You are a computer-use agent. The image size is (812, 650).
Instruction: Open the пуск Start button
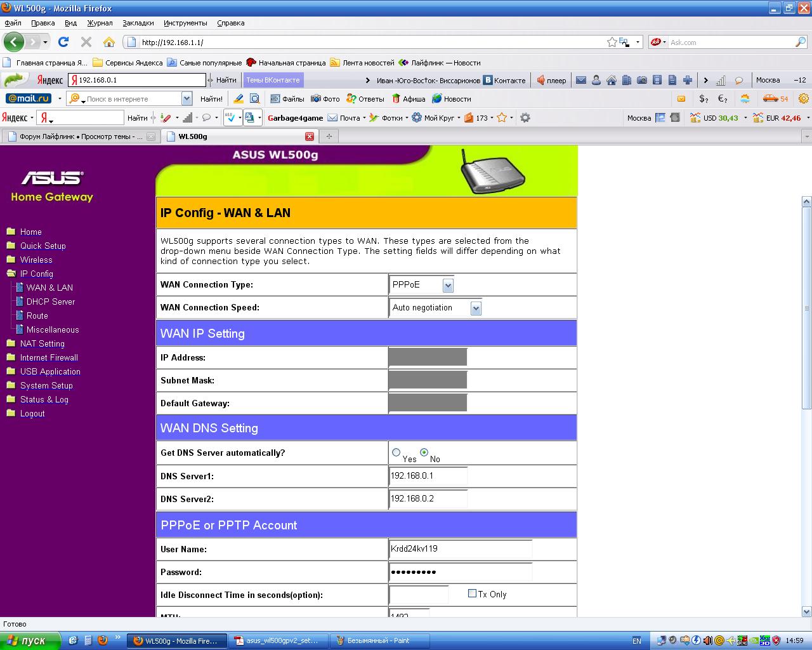30,640
